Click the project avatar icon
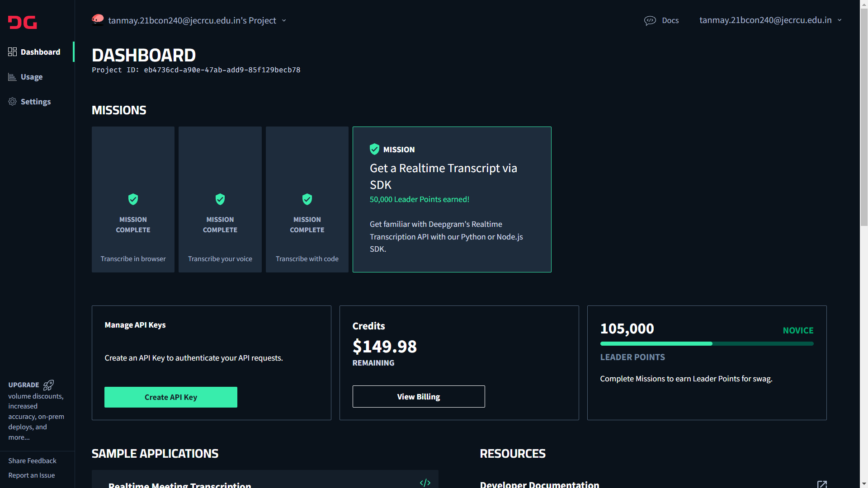 click(98, 20)
